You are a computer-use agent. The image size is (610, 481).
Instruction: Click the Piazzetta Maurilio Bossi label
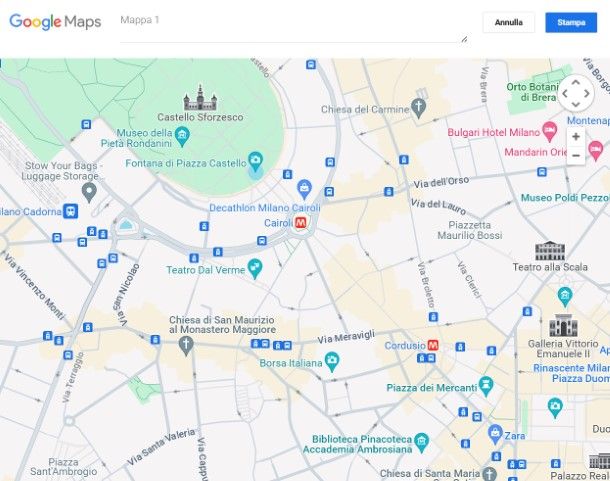[470, 230]
